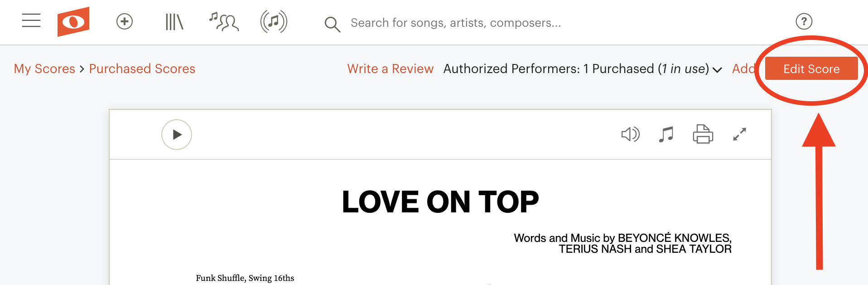Click the Noteflight orange logo
This screenshot has height=285, width=868.
point(73,21)
